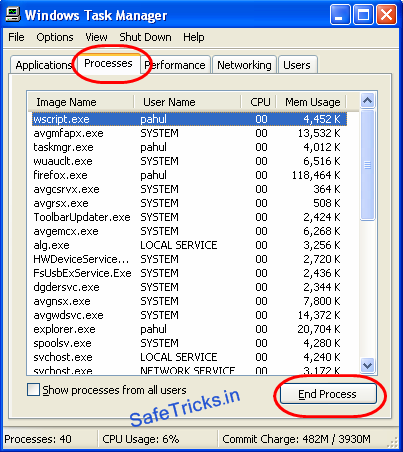Switch to the Performance tab
The width and height of the screenshot is (403, 452).
point(175,65)
